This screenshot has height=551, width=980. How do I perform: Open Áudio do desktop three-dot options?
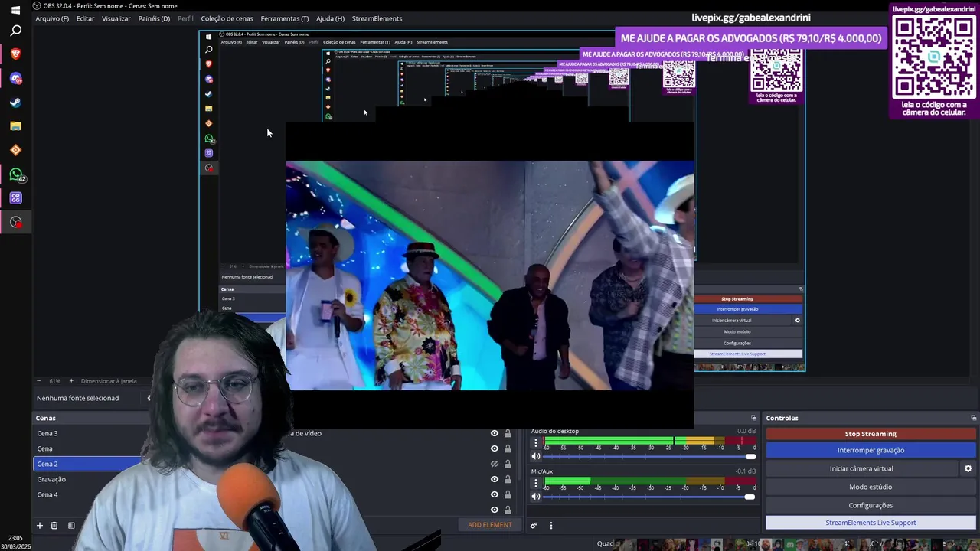coord(536,443)
